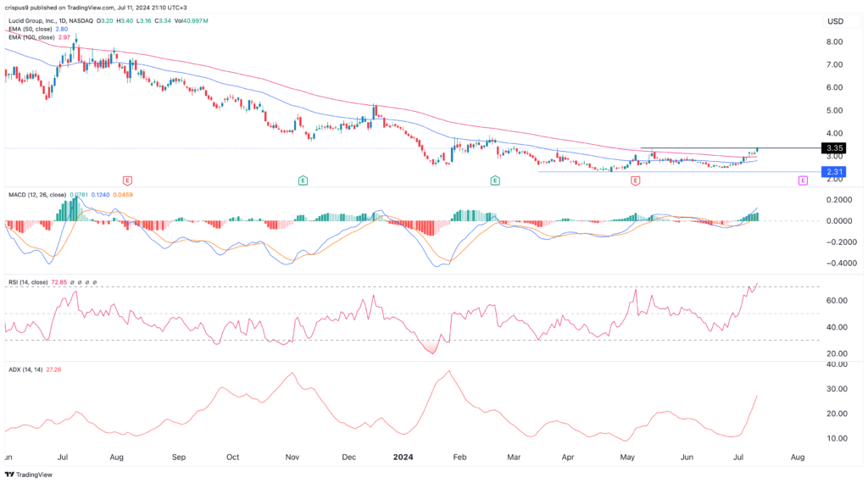Select the EMA (100, close) legend
The image size is (868, 483).
point(31,37)
